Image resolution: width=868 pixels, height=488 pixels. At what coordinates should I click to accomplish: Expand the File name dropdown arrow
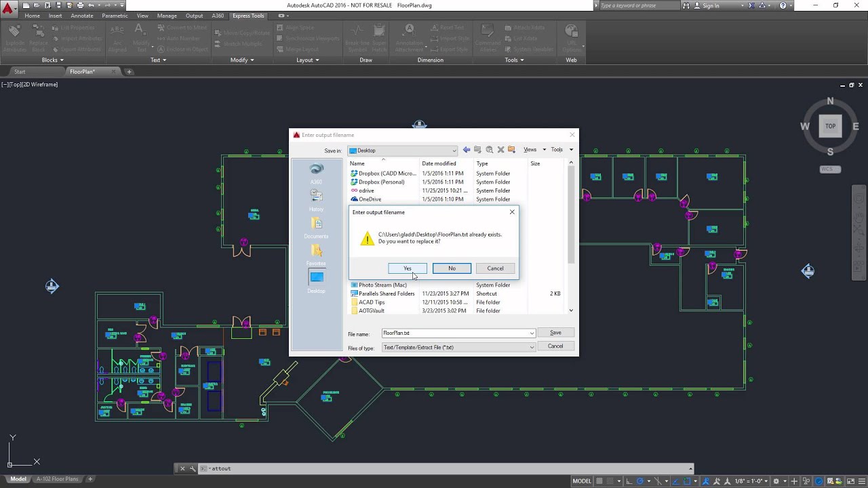pyautogui.click(x=532, y=333)
